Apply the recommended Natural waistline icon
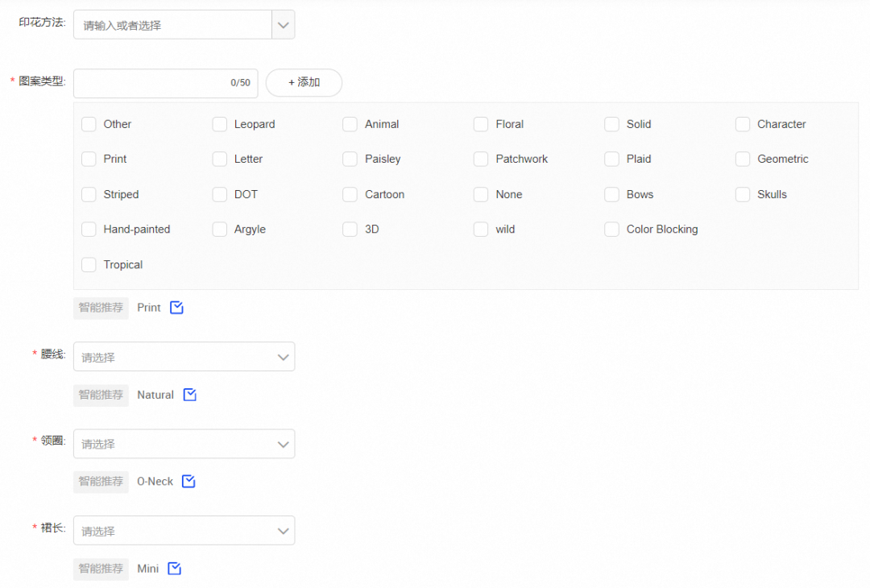The width and height of the screenshot is (870, 588). coord(190,395)
